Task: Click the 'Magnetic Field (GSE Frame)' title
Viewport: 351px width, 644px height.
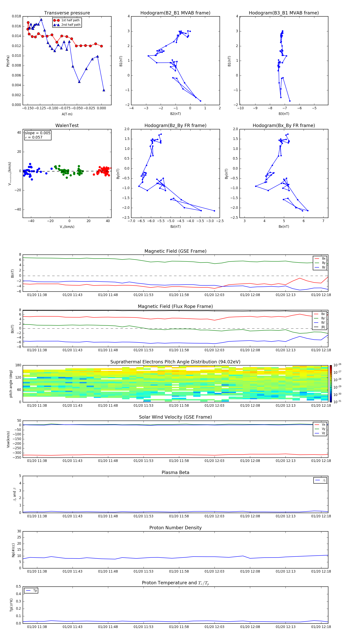Action: pyautogui.click(x=175, y=251)
